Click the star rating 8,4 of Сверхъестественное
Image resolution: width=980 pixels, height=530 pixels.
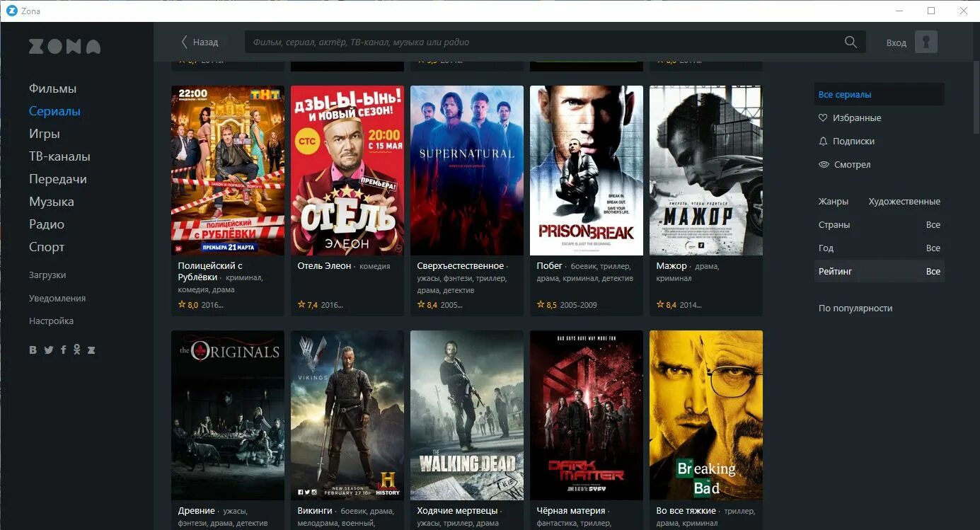(427, 305)
